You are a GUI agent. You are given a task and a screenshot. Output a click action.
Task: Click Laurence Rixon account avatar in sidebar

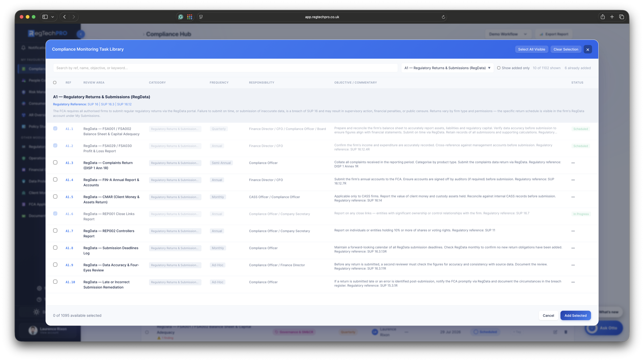coord(33,330)
